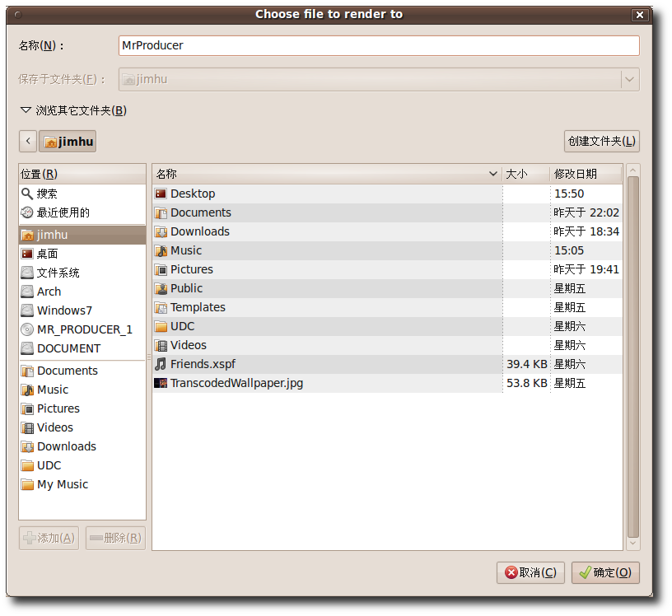Click the back arrow path button

tap(28, 141)
